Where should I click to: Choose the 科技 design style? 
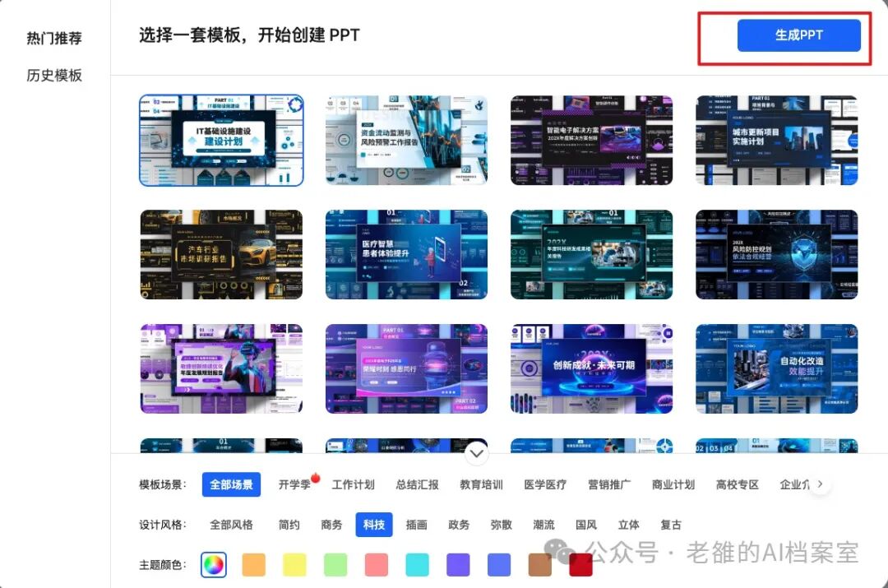374,525
